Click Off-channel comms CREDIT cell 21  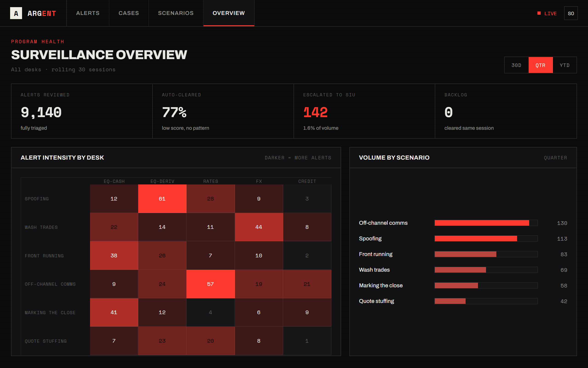tap(307, 284)
